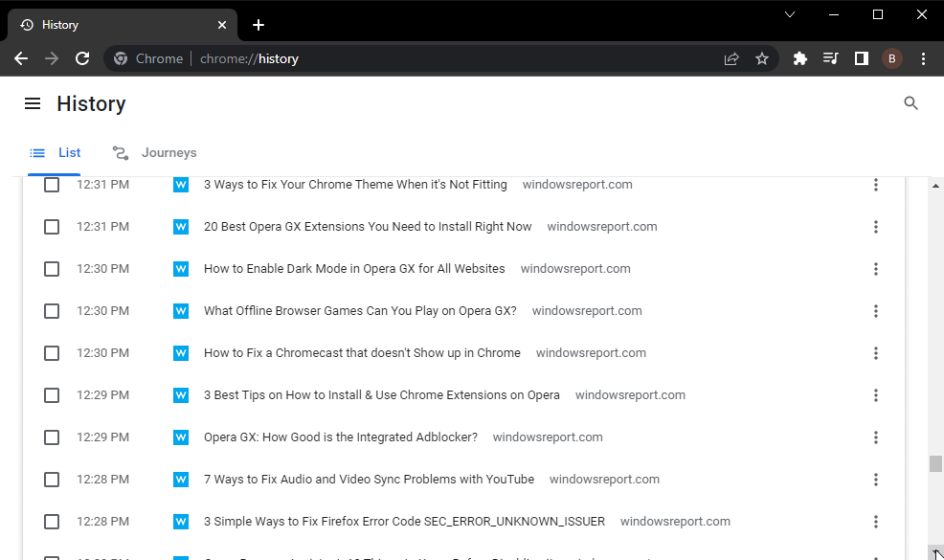The image size is (944, 560).
Task: Open the media controls icon in toolbar
Action: 831,58
